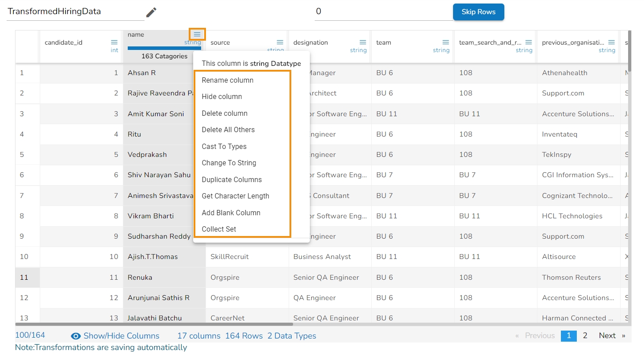Image resolution: width=644 pixels, height=358 pixels.
Task: Choose Hide column in the menu
Action: (222, 97)
